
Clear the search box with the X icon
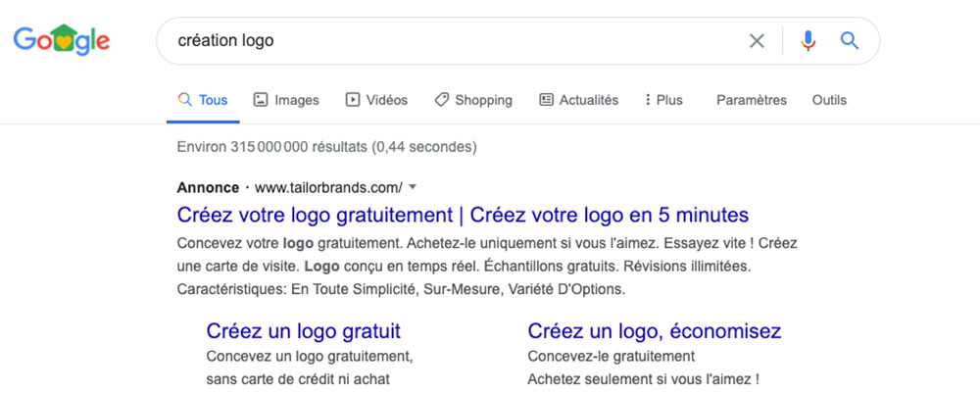757,41
